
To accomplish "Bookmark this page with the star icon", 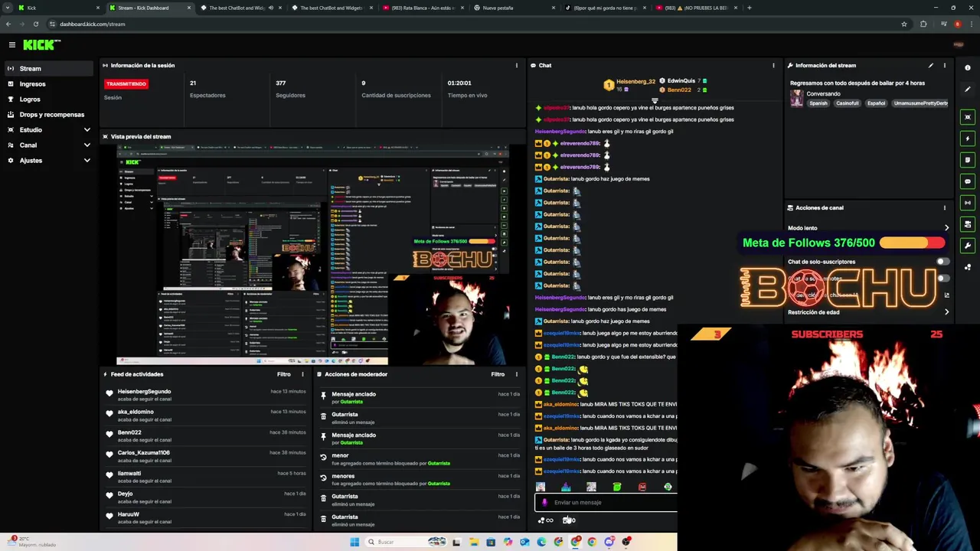I will point(904,24).
